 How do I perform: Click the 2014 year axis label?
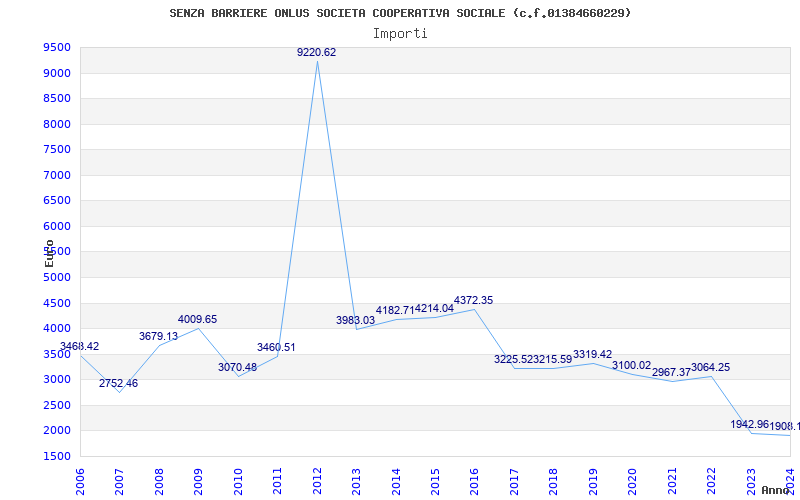coord(396,481)
